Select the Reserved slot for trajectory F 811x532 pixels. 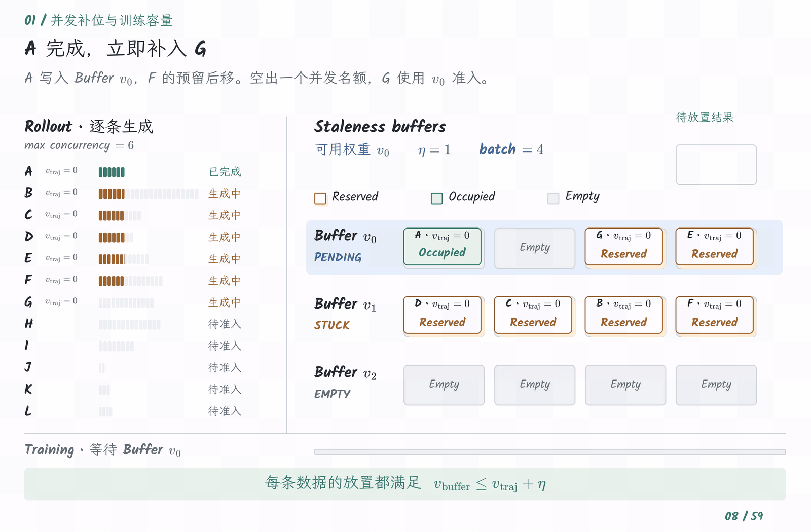[x=715, y=315]
